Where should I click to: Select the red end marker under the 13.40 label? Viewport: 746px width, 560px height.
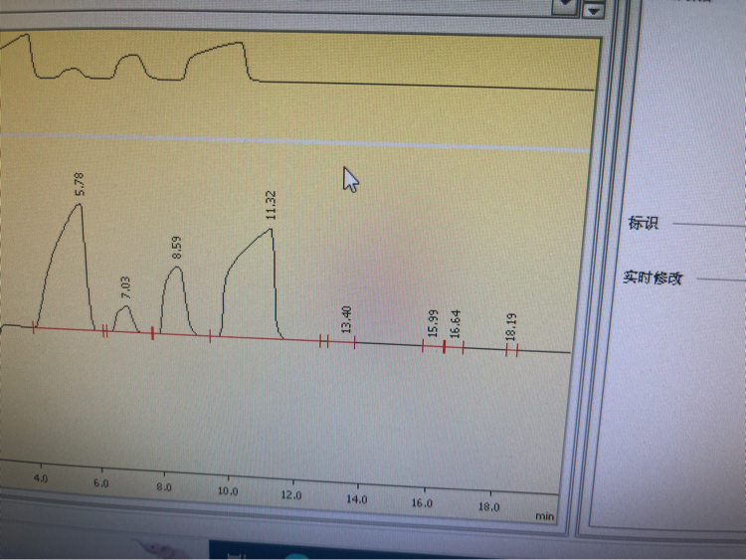(354, 342)
